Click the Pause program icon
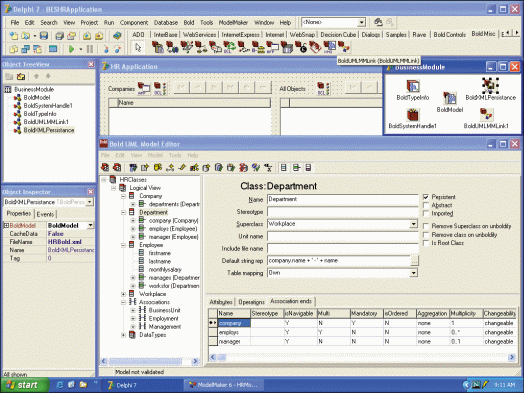The width and height of the screenshot is (524, 393). tap(90, 49)
